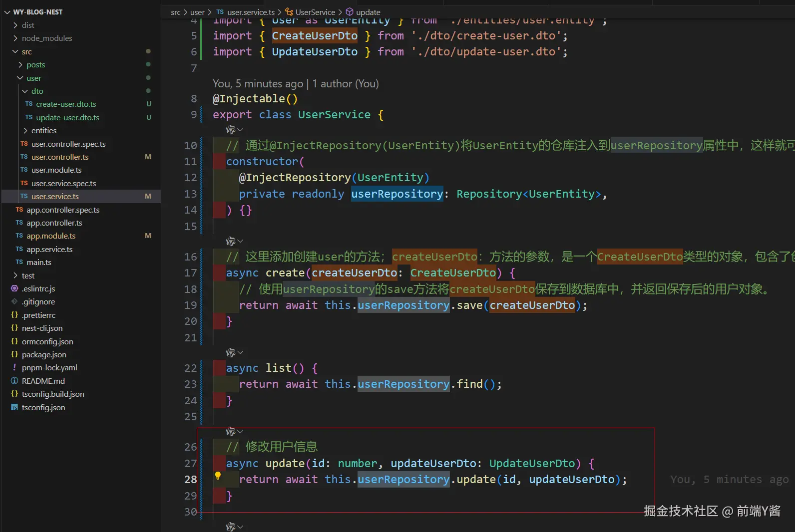Click the AI codelens icon above line 16
Image resolution: width=795 pixels, height=532 pixels.
(x=231, y=242)
